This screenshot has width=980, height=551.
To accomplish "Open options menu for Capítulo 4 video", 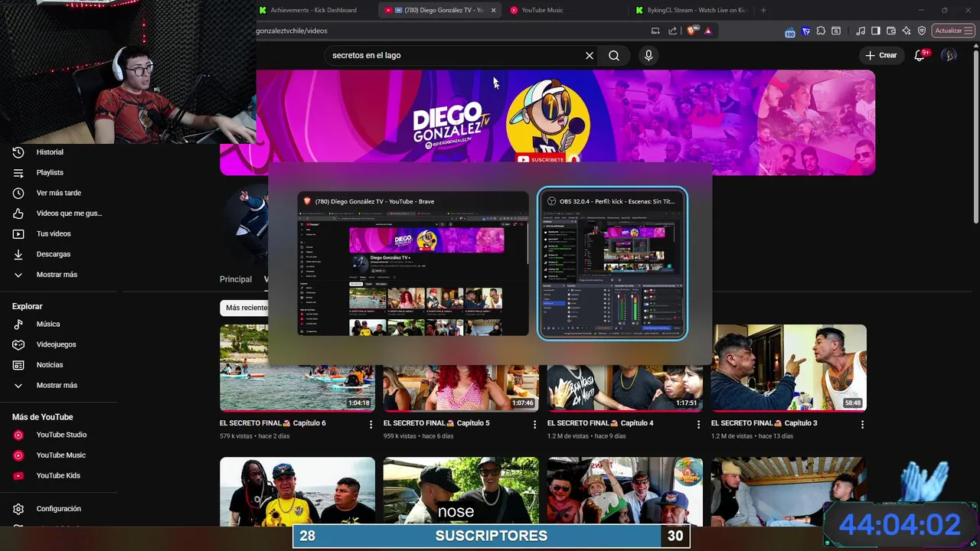I will pos(698,424).
